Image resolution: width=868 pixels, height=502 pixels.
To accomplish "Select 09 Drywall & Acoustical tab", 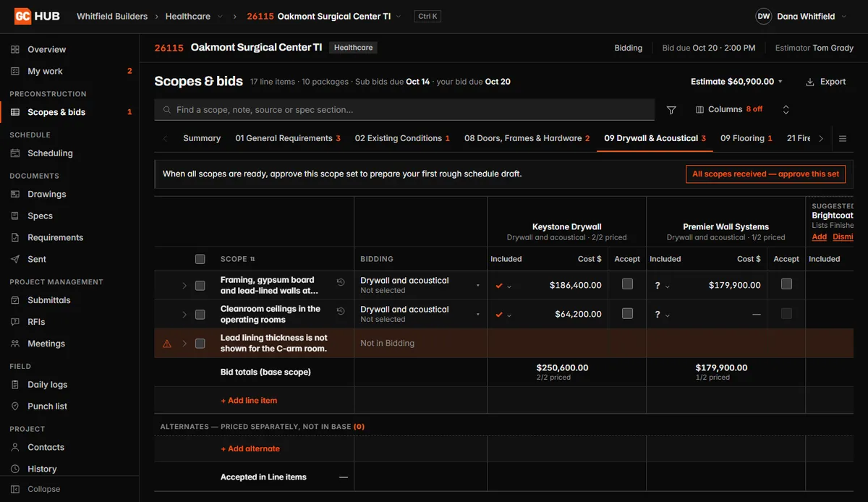I will (655, 138).
